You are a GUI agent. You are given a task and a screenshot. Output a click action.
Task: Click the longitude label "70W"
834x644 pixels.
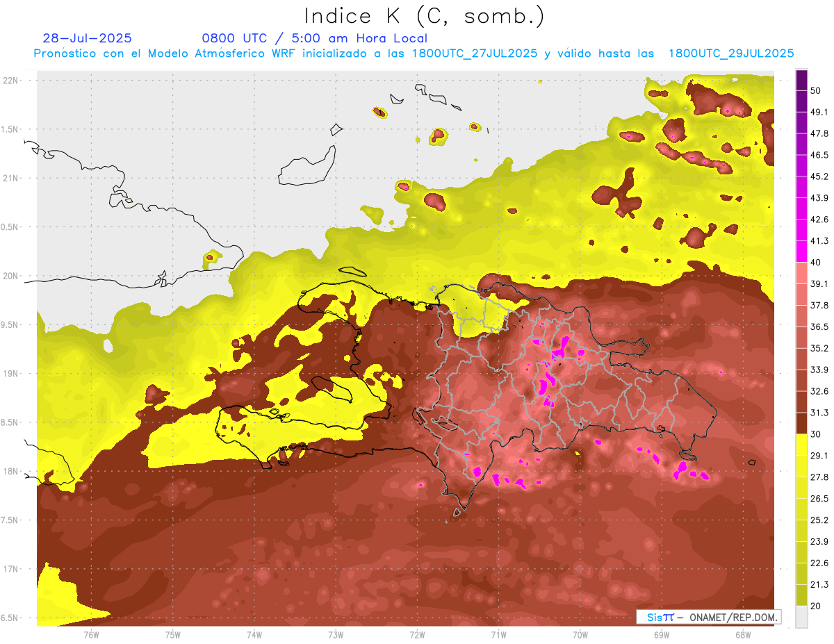click(580, 635)
